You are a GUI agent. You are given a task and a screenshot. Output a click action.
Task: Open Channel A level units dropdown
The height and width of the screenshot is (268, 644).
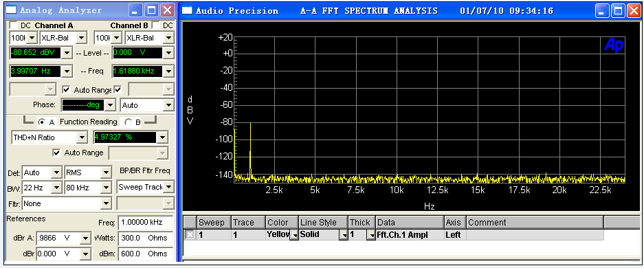click(x=67, y=52)
